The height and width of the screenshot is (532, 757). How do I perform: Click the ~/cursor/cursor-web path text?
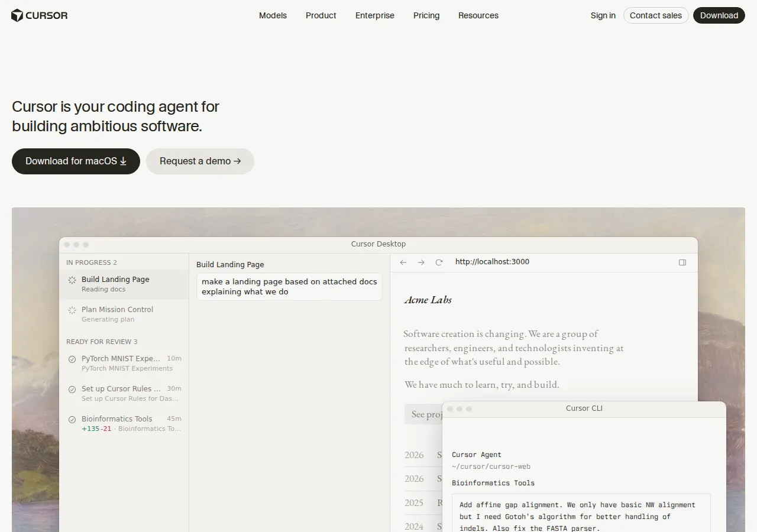491,466
